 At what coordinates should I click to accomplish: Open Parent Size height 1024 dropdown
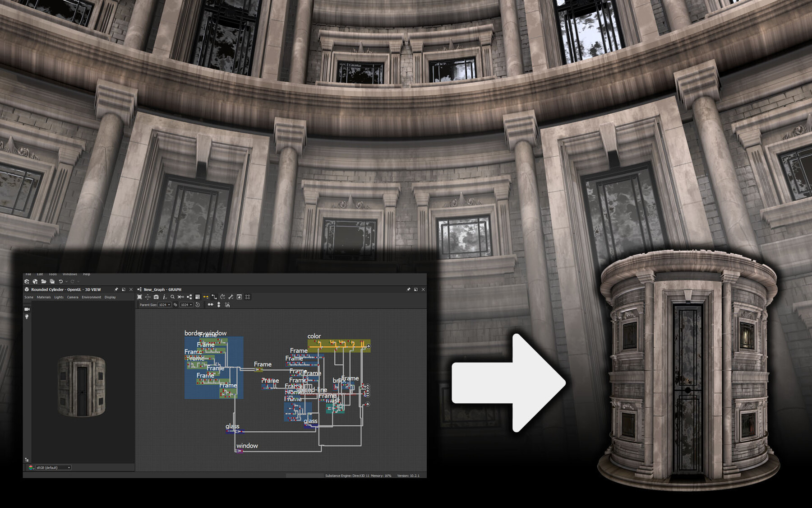click(x=186, y=305)
